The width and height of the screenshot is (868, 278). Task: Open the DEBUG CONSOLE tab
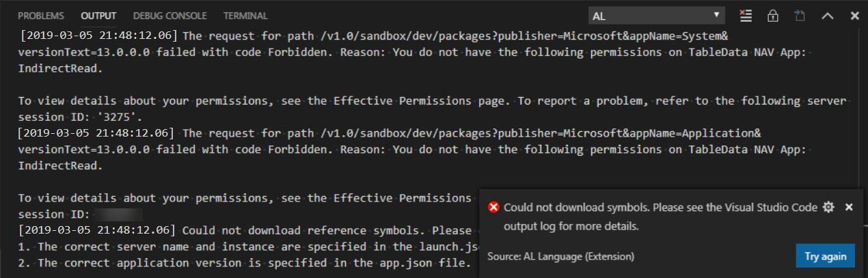(x=169, y=16)
